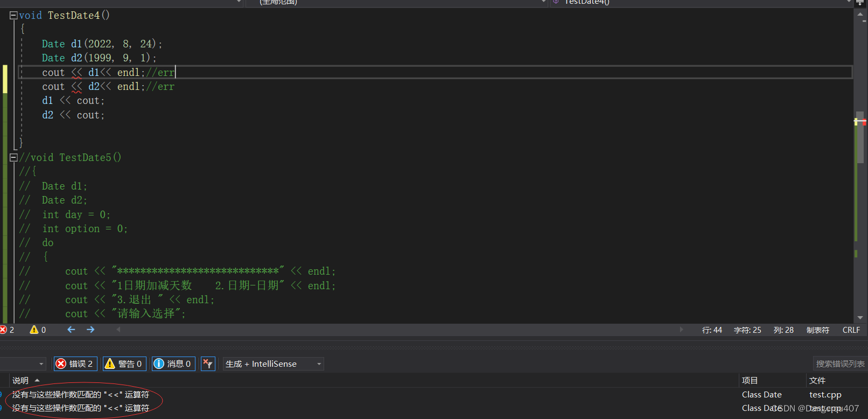868x419 pixels.
Task: Place cursor on 'Date d2(1999, 9, 1);' line
Action: [99, 58]
